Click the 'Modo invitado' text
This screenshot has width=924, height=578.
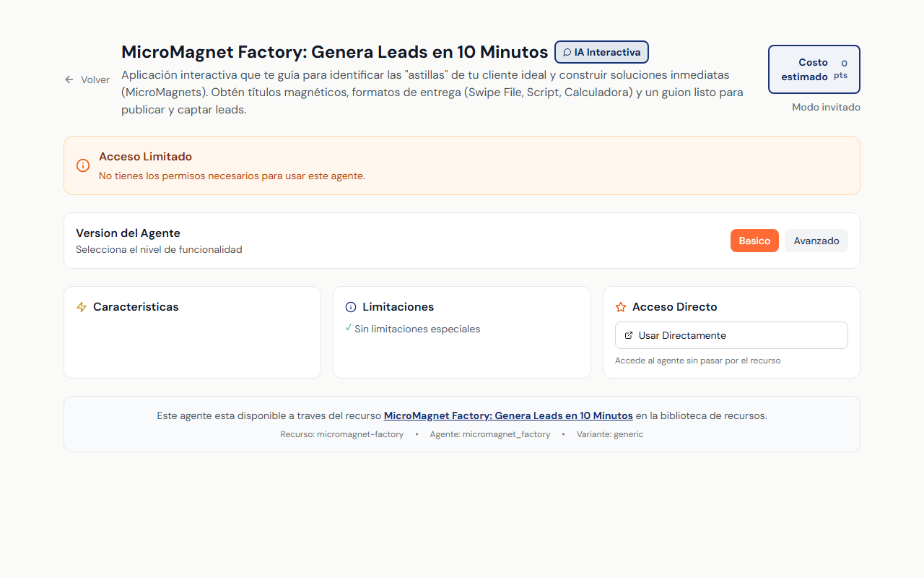(x=826, y=107)
